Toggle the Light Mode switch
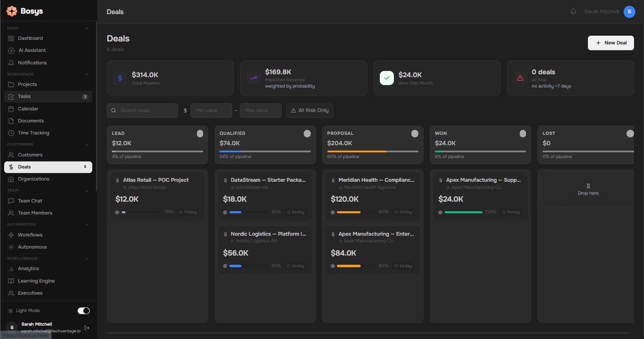This screenshot has height=339, width=644. click(x=84, y=311)
